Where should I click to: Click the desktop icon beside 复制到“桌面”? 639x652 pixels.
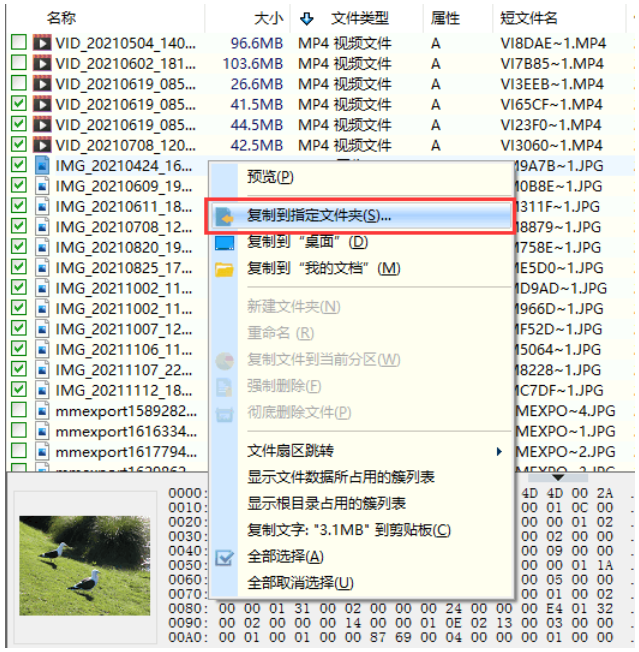(x=225, y=242)
